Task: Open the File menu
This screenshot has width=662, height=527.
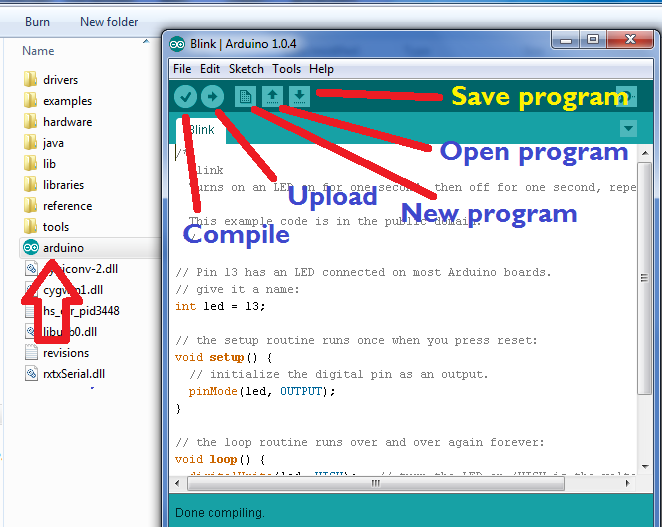Action: [x=182, y=69]
